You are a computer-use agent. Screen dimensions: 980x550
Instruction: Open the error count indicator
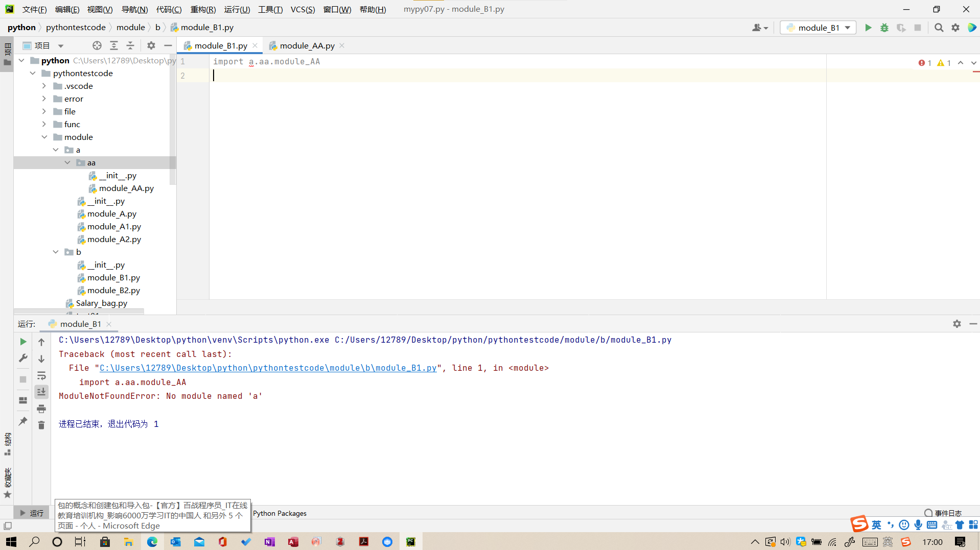point(925,63)
